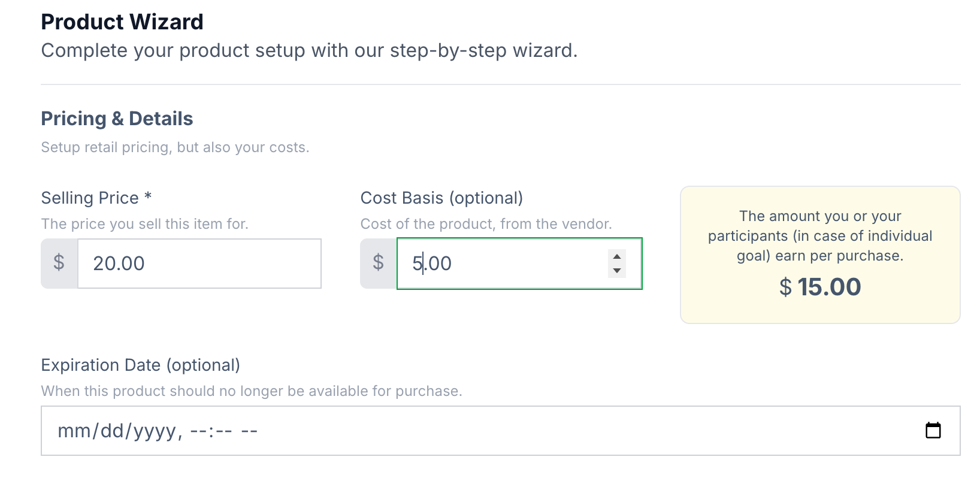Focus the Selling Price input field

[x=199, y=264]
